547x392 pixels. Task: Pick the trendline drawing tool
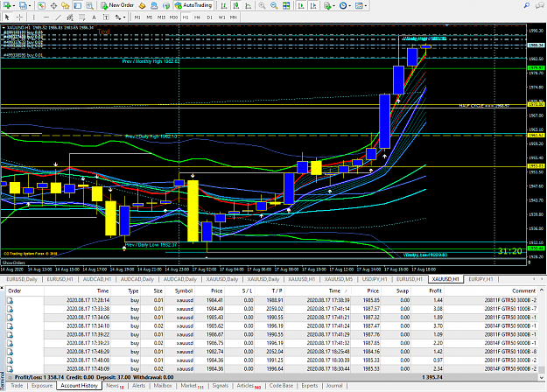59,17
